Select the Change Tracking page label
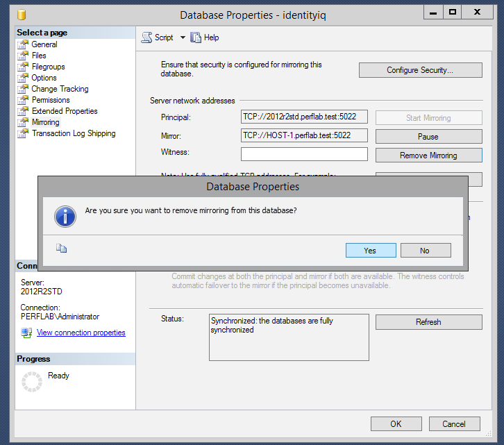 (60, 89)
